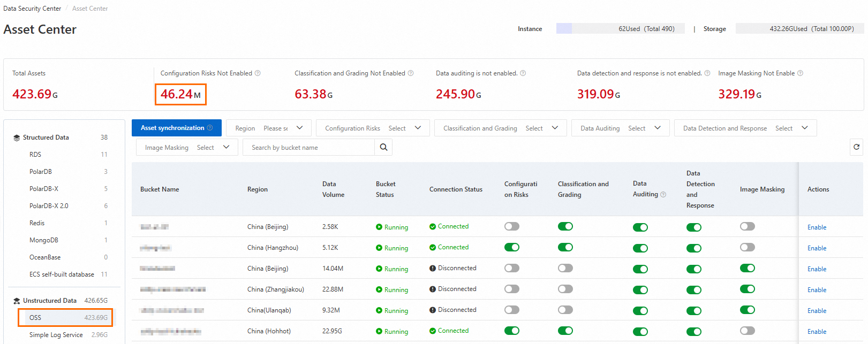Click the Structured Data category icon
The height and width of the screenshot is (344, 868).
point(17,137)
